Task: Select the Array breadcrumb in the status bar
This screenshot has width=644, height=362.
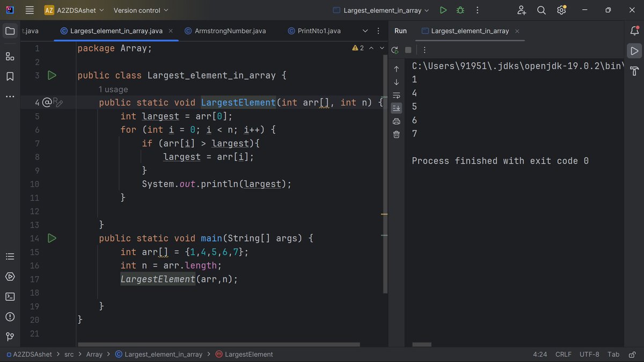Action: 94,354
